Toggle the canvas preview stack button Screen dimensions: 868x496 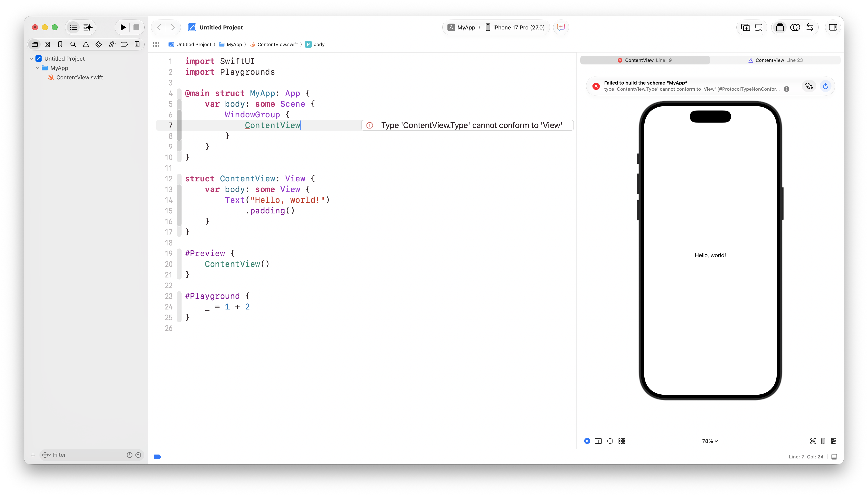pos(780,27)
